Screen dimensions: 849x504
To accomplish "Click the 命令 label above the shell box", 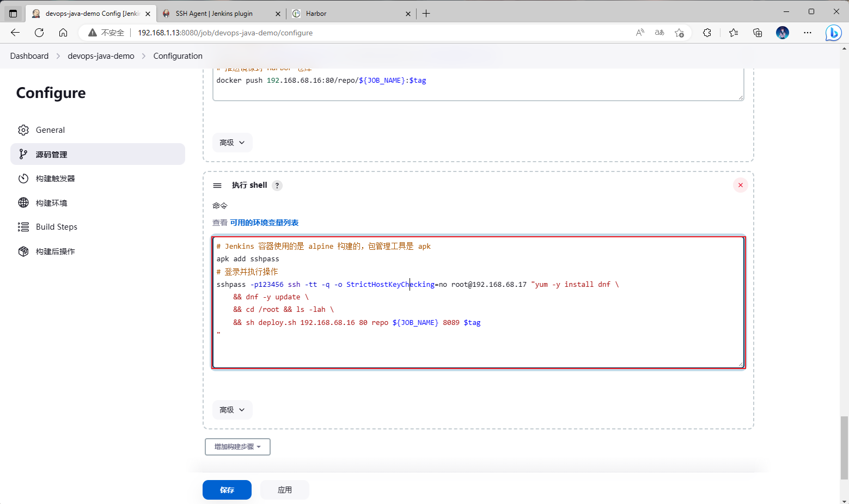I will point(220,206).
